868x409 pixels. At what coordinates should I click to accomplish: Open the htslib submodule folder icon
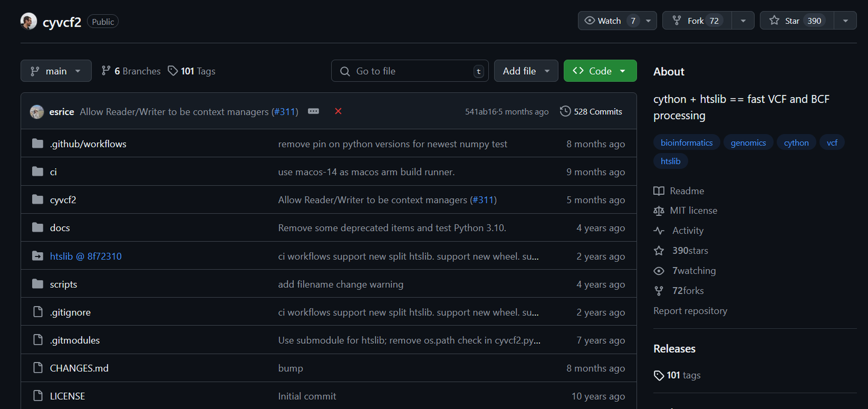pos(38,256)
